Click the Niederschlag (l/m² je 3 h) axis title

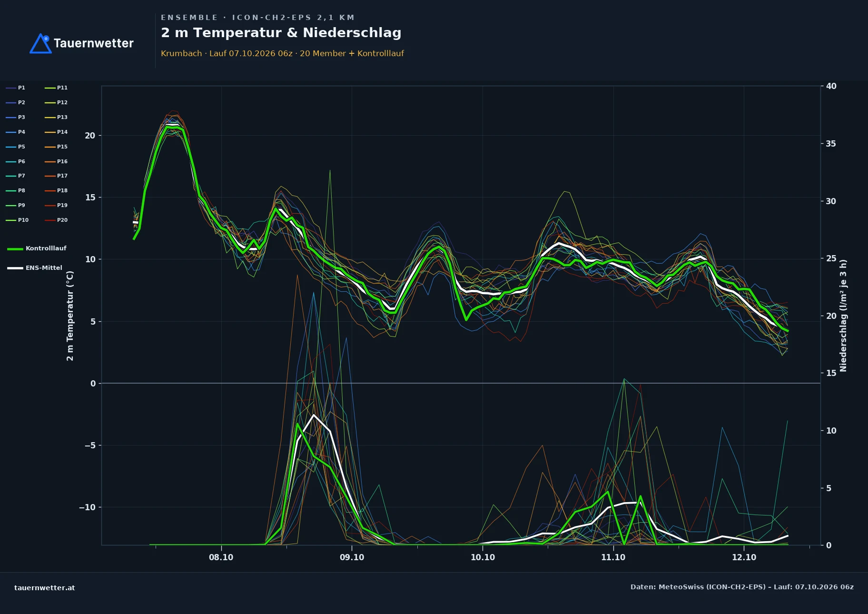point(843,316)
